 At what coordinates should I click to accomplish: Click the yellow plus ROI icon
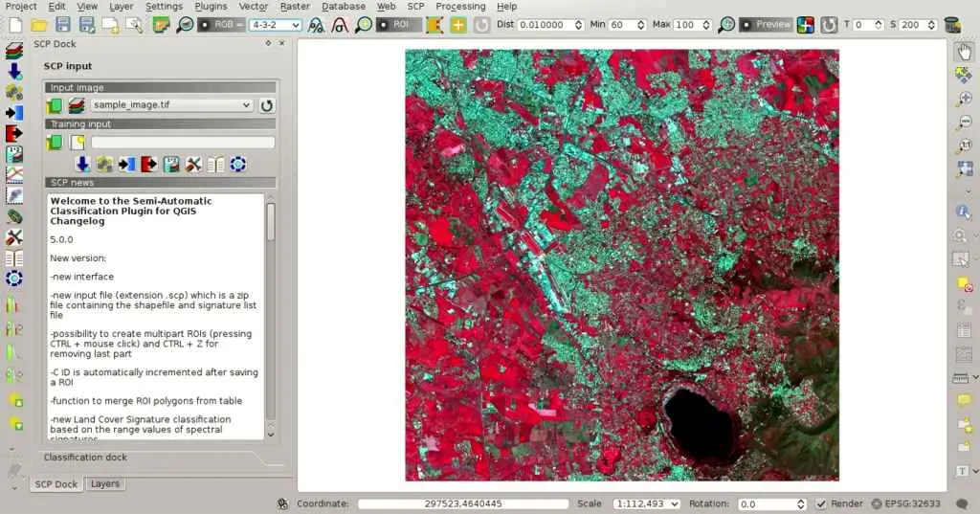[x=457, y=24]
